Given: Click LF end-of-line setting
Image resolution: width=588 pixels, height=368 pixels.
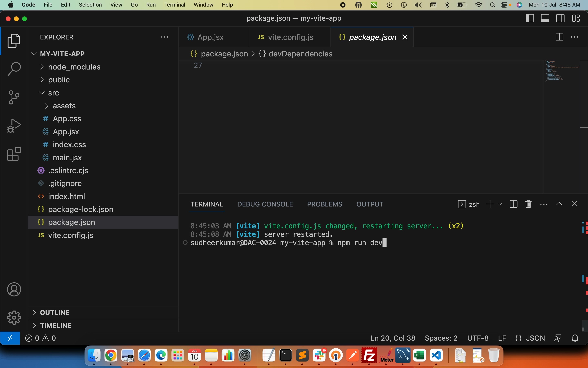Looking at the screenshot, I should pos(502,338).
